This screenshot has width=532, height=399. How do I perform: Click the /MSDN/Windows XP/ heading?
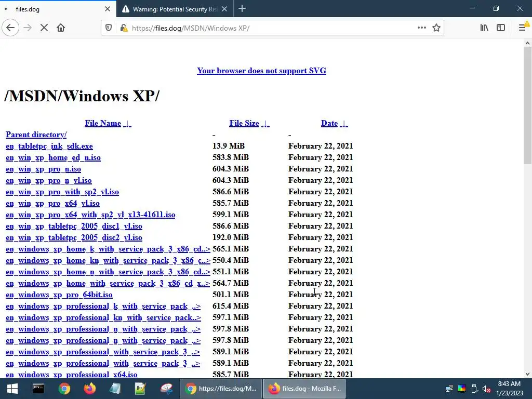point(82,96)
